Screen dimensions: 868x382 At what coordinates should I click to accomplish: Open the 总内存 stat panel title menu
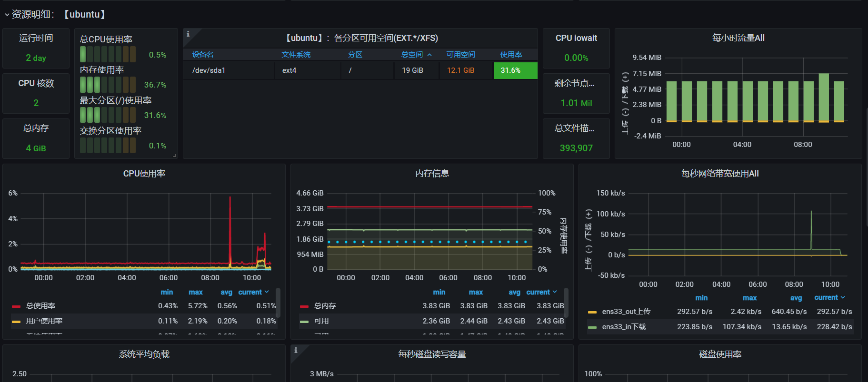tap(36, 128)
